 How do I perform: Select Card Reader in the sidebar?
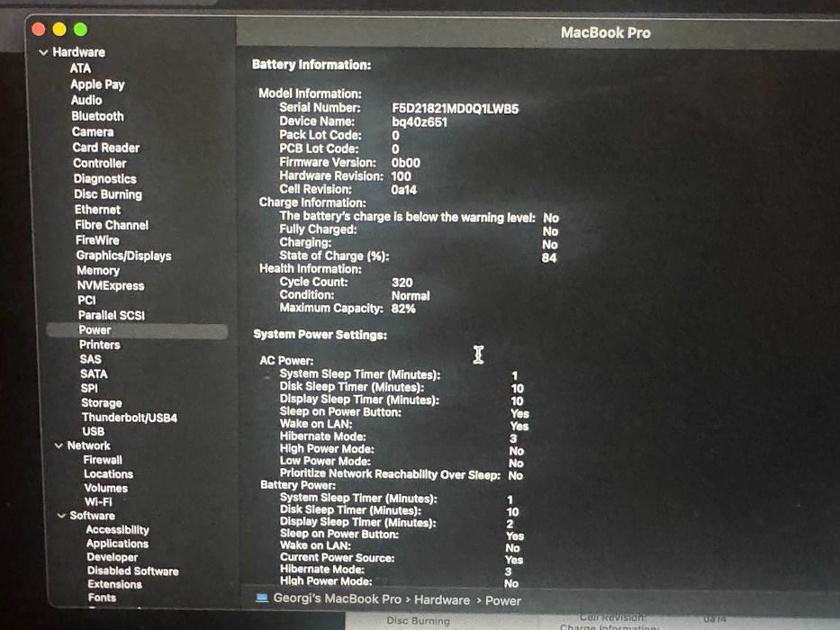106,148
